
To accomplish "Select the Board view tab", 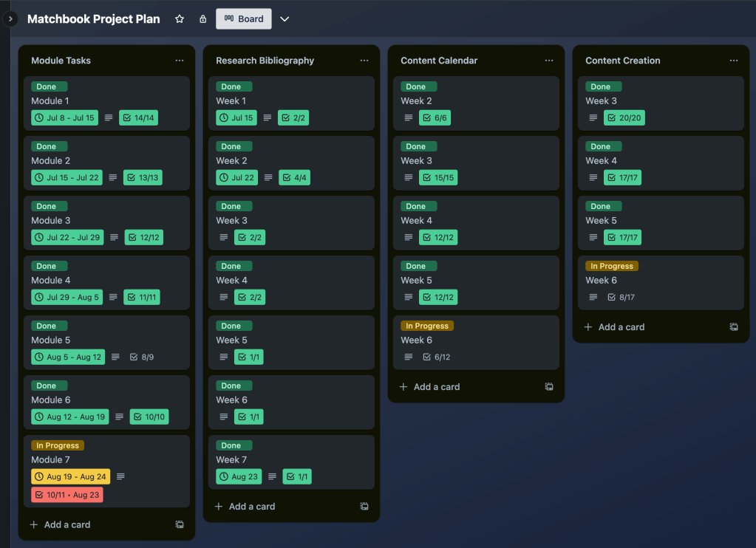I will (244, 19).
